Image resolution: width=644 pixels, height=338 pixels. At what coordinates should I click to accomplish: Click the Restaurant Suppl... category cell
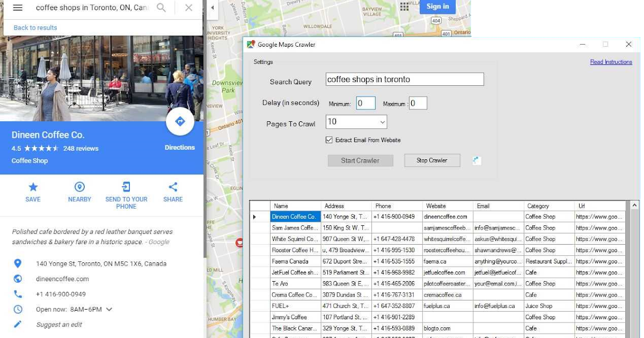[549, 261]
